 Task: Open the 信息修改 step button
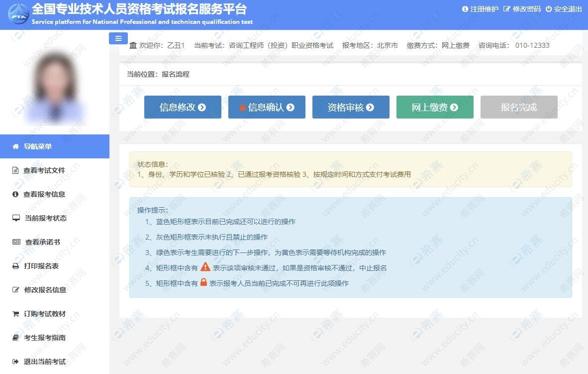pyautogui.click(x=183, y=107)
